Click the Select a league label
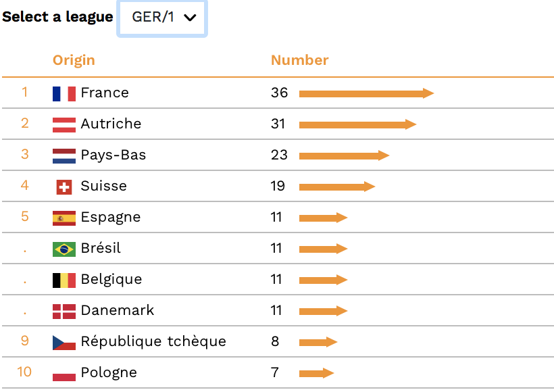The image size is (554, 392). click(57, 17)
